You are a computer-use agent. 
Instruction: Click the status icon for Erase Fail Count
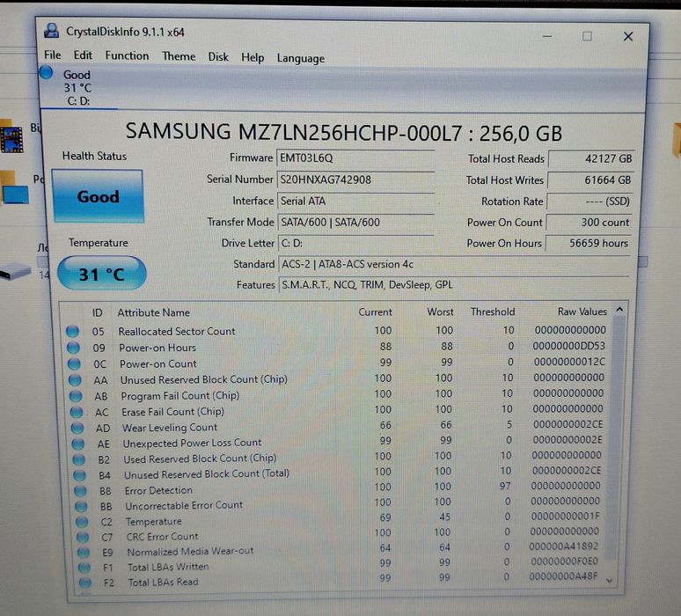coord(76,411)
